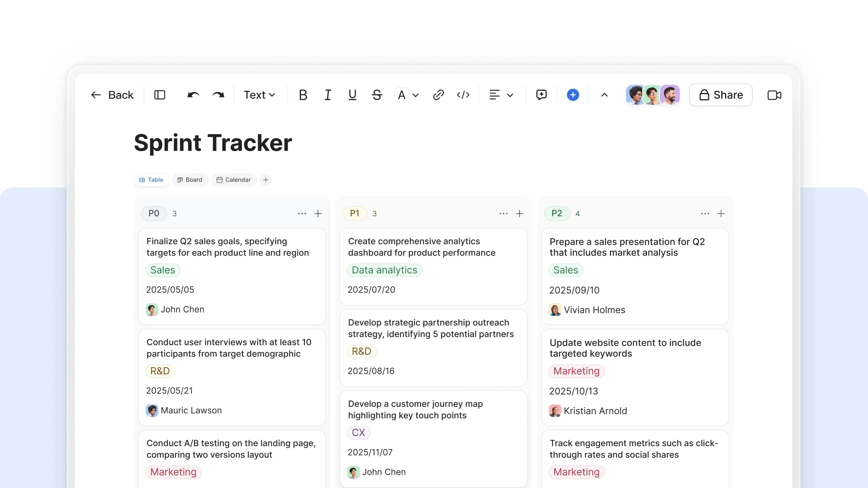
Task: Open more options for P0 column
Action: click(302, 213)
